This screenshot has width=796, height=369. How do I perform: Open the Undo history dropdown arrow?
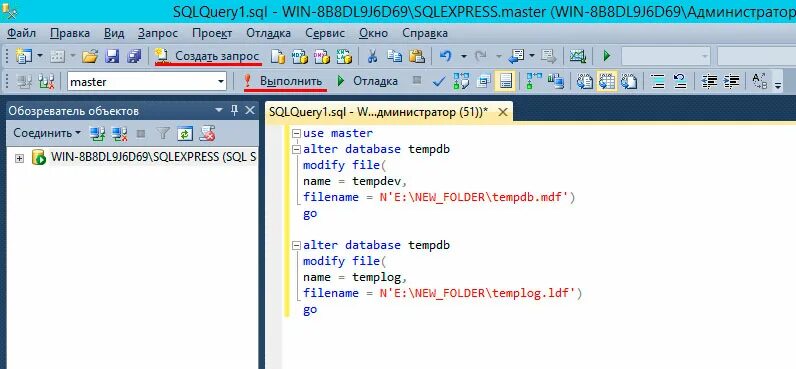tap(463, 56)
